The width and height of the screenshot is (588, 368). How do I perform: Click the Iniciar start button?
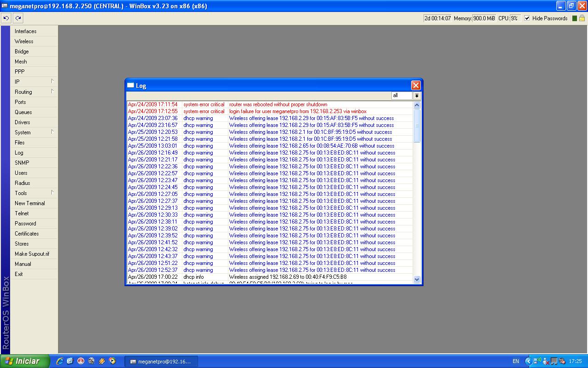click(25, 361)
